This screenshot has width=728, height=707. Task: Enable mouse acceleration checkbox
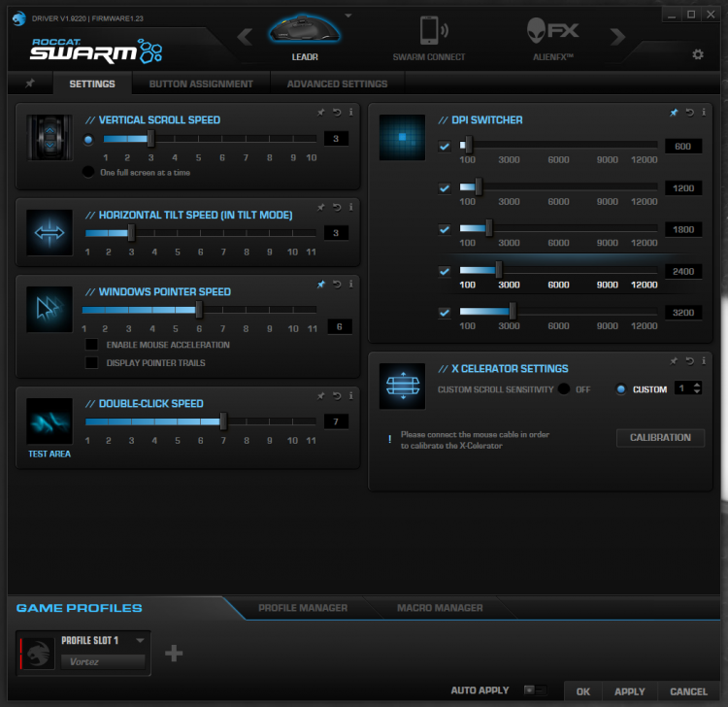click(x=91, y=345)
